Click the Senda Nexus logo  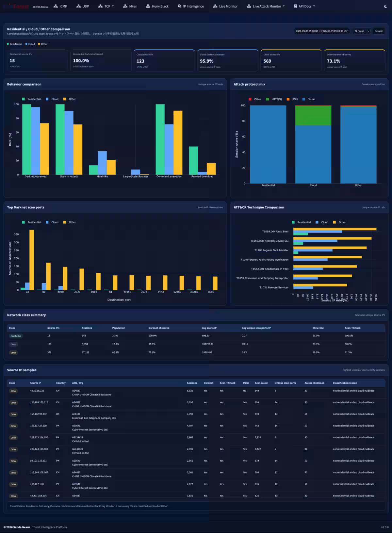pyautogui.click(x=16, y=6)
